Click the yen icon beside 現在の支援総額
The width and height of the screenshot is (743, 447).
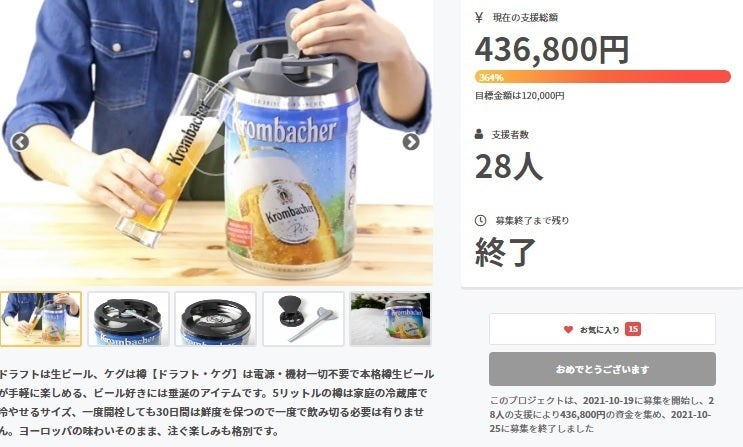click(x=479, y=18)
